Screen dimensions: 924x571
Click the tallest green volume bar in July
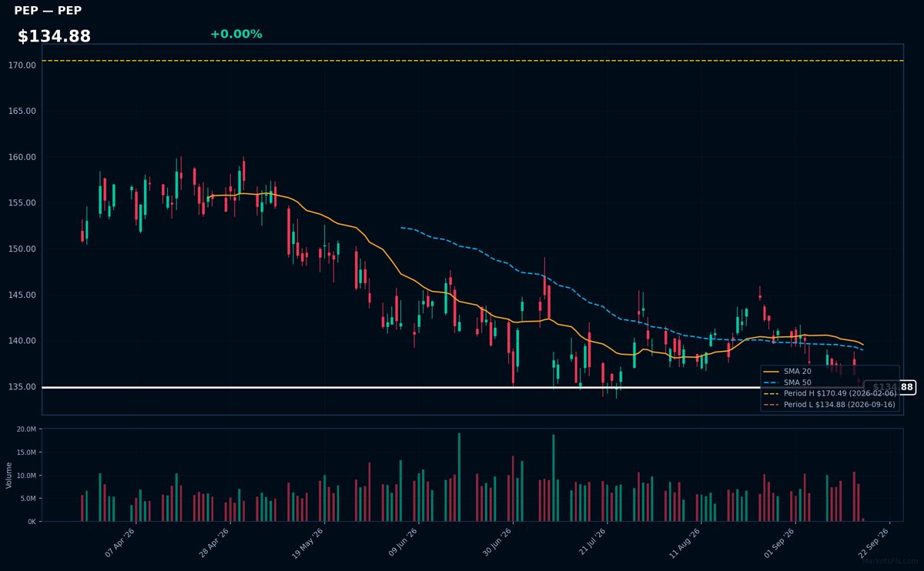pyautogui.click(x=554, y=478)
